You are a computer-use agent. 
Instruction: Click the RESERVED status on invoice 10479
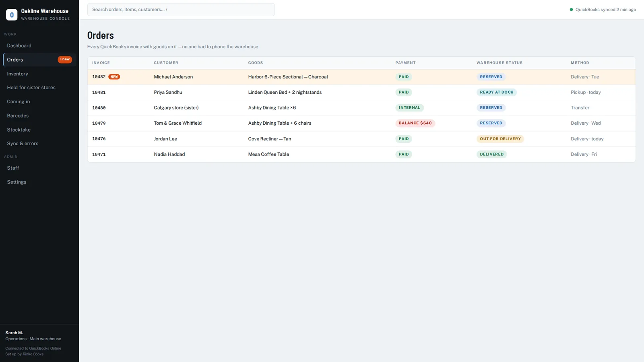point(491,123)
